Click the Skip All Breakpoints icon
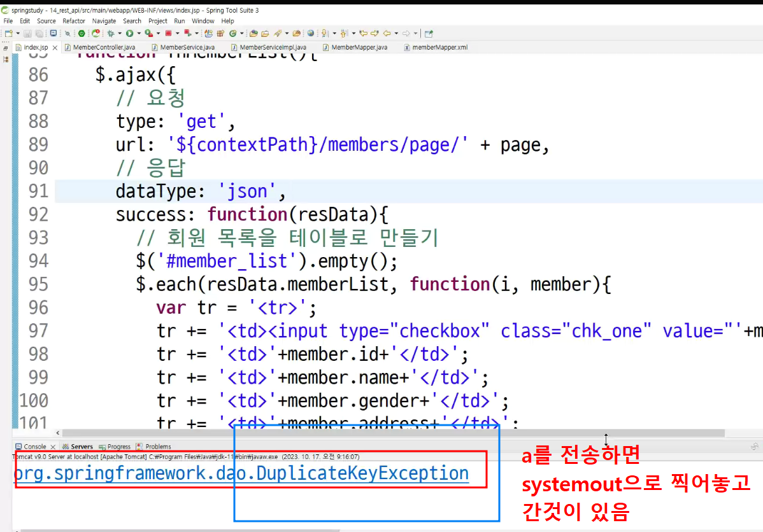The width and height of the screenshot is (763, 532). click(67, 34)
